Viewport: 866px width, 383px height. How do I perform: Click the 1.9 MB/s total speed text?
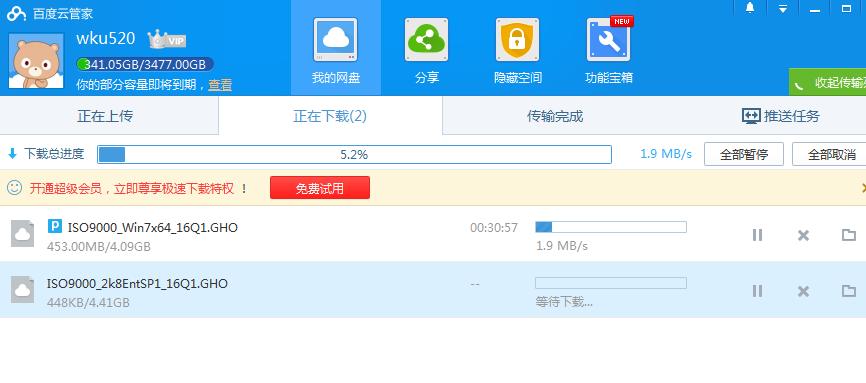666,154
